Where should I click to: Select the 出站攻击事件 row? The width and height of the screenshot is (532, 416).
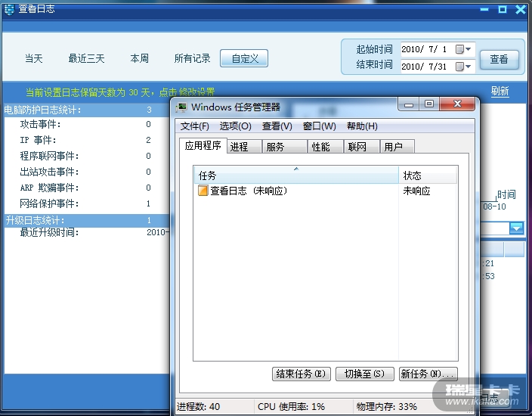[x=87, y=172]
